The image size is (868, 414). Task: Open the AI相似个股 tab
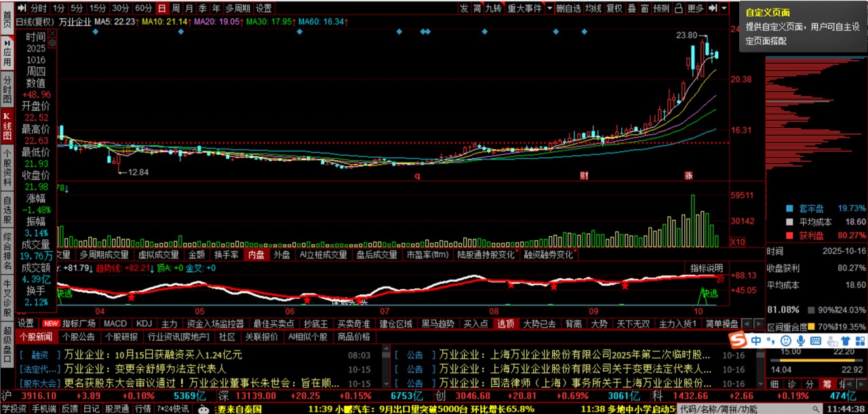pos(307,337)
